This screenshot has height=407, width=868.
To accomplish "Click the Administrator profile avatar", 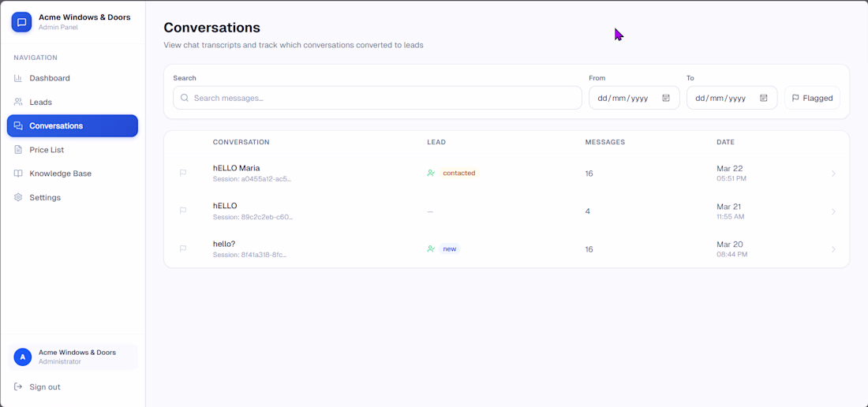I will (x=23, y=357).
